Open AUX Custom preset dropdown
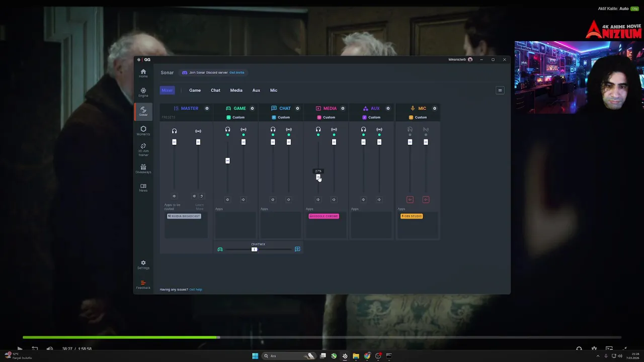The width and height of the screenshot is (644, 362). 371,117
